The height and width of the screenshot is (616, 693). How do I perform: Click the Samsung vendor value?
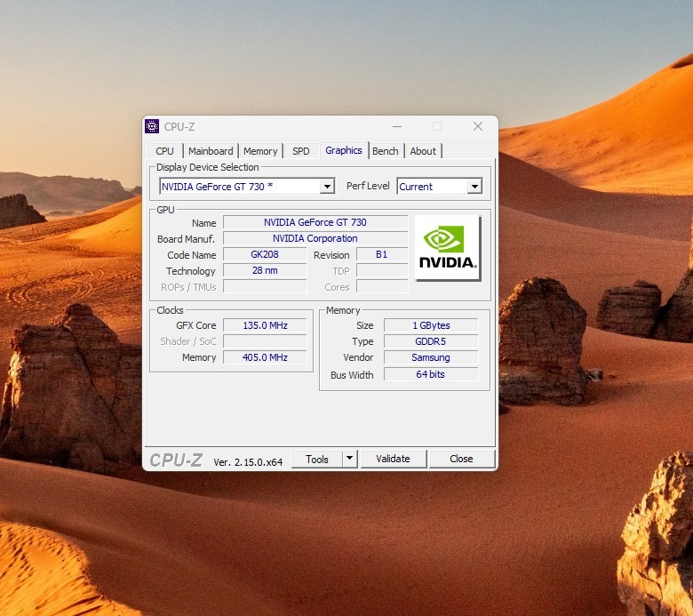(x=431, y=357)
